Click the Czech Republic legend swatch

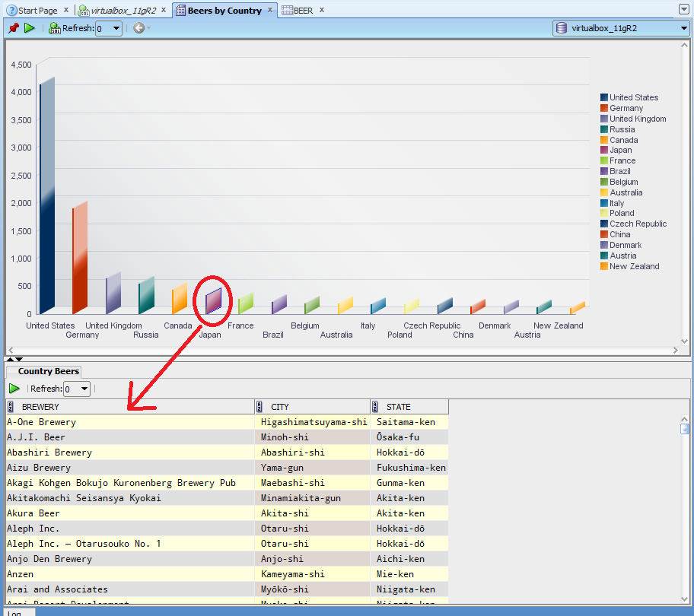(x=603, y=224)
